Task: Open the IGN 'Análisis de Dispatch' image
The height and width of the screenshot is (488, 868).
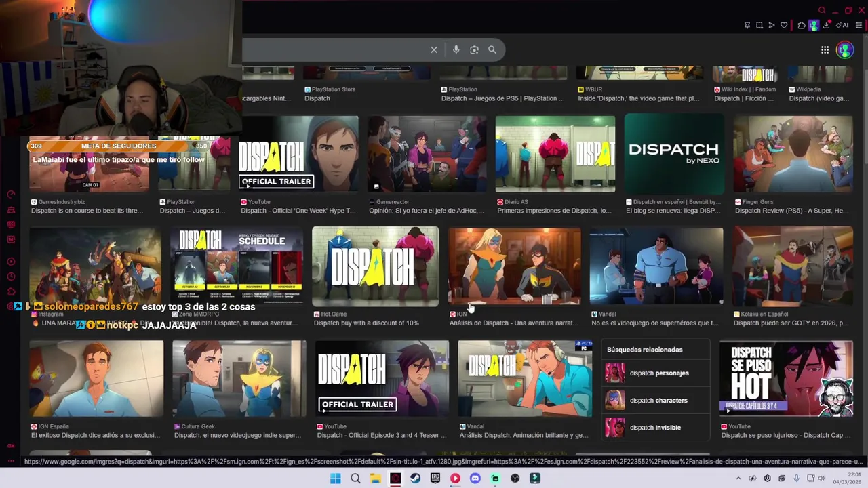Action: click(x=514, y=267)
